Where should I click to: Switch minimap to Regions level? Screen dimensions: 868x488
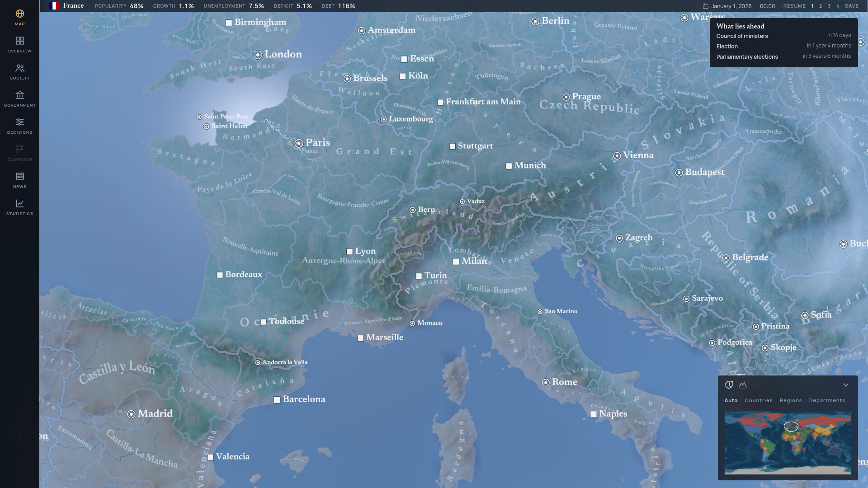click(x=791, y=400)
